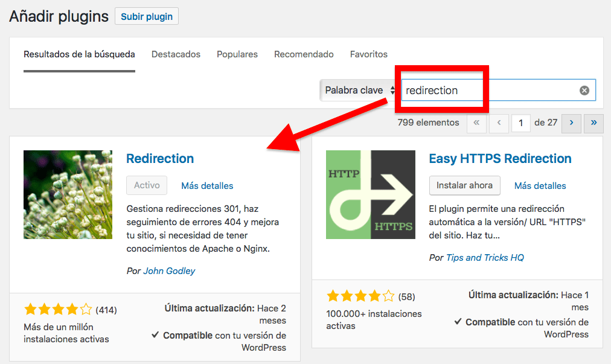The image size is (611, 364).
Task: Jump to the last results page arrow
Action: 594,123
